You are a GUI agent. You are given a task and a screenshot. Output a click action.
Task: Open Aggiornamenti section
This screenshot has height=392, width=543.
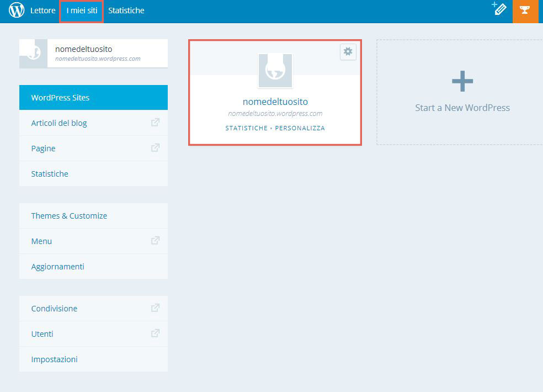tap(93, 267)
